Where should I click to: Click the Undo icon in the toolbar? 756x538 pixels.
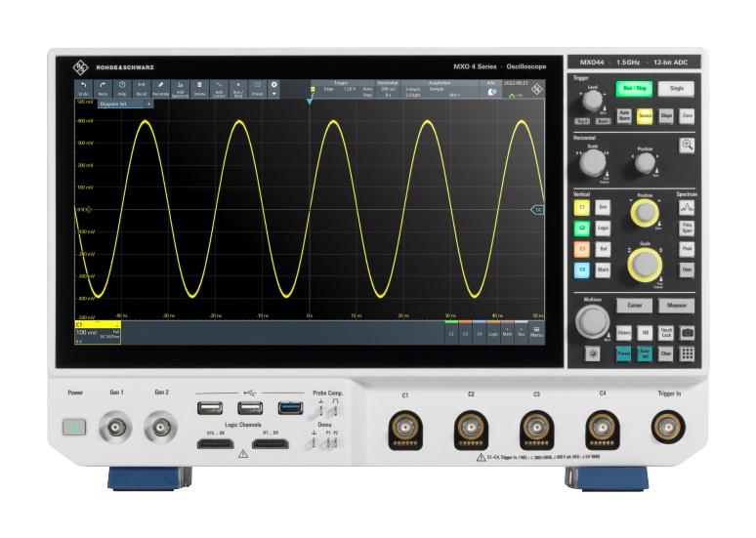(84, 88)
